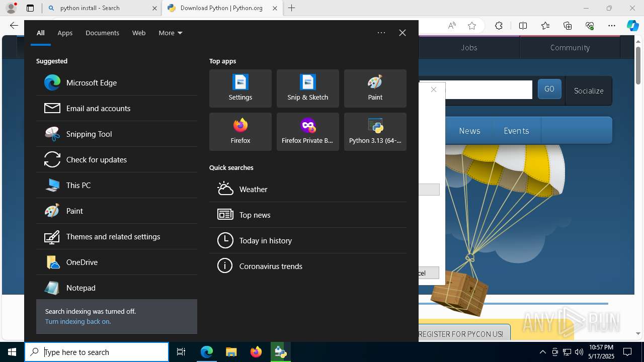
Task: Click GO search button on Python.org
Action: click(x=549, y=89)
